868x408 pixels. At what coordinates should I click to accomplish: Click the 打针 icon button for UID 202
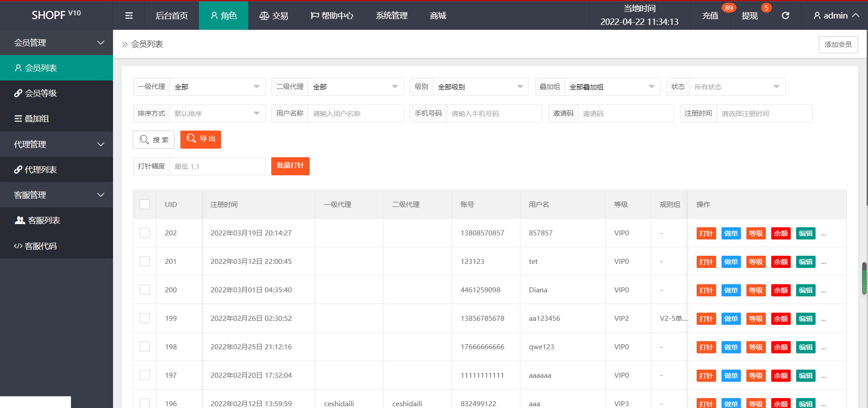click(706, 234)
